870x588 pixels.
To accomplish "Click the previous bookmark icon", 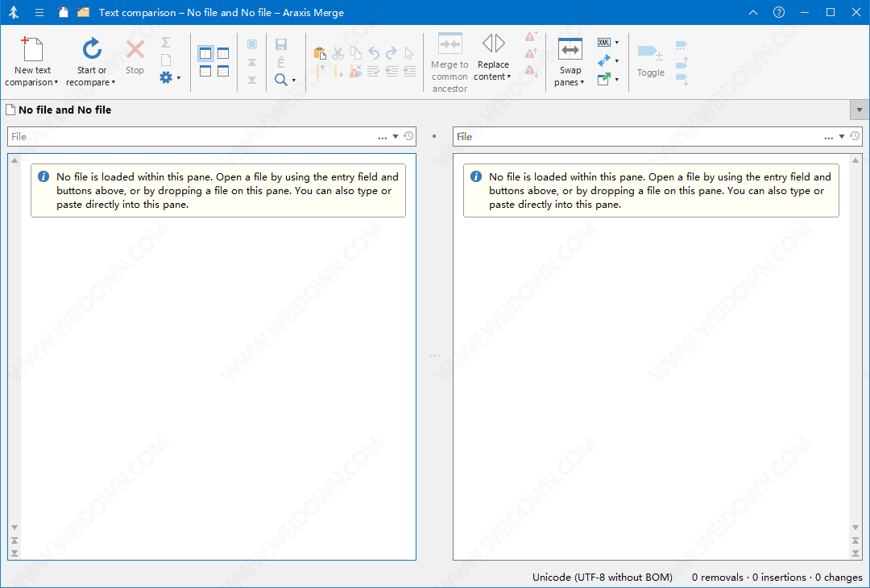I will (681, 63).
